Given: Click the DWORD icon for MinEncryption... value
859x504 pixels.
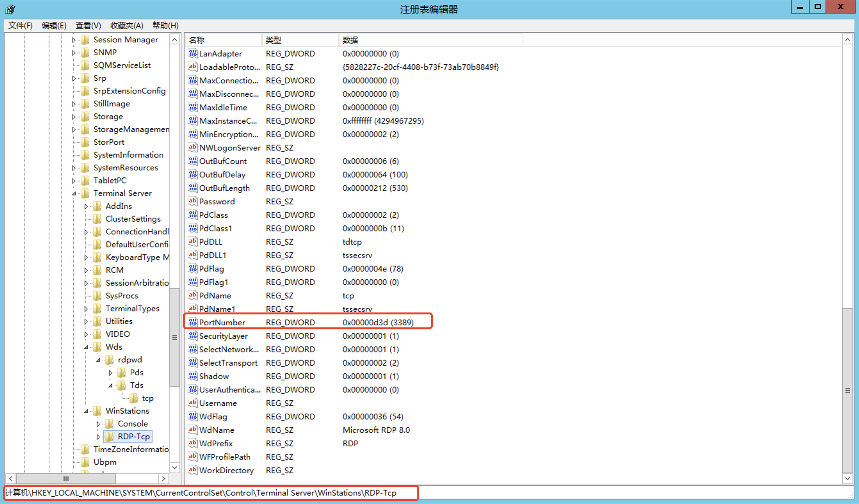Looking at the screenshot, I should click(x=192, y=134).
